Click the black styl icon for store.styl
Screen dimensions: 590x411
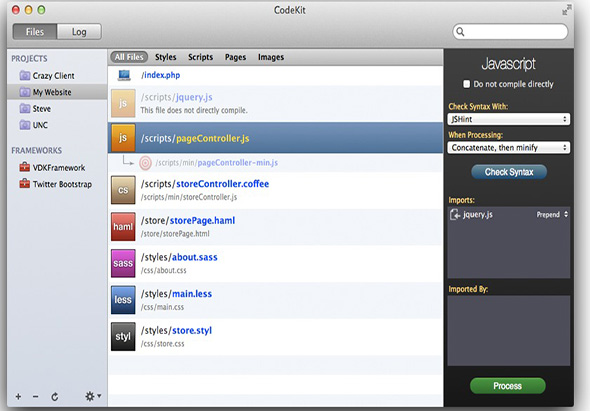[123, 336]
